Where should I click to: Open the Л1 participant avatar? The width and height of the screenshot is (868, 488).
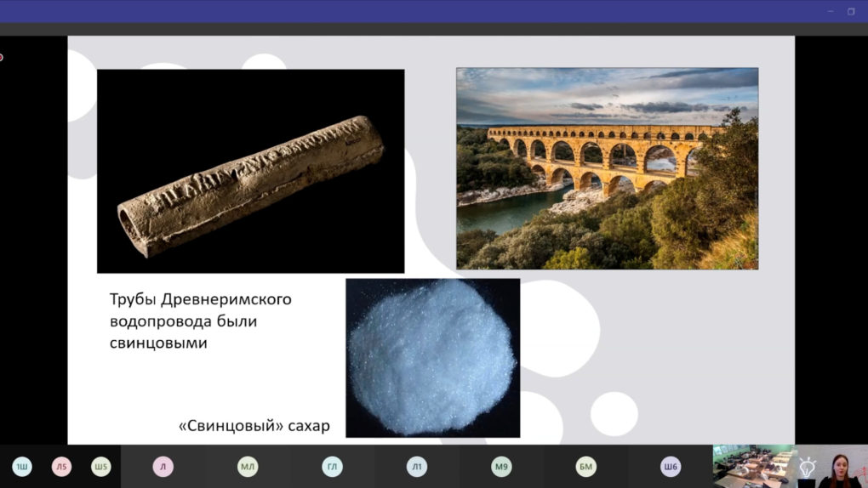point(417,467)
